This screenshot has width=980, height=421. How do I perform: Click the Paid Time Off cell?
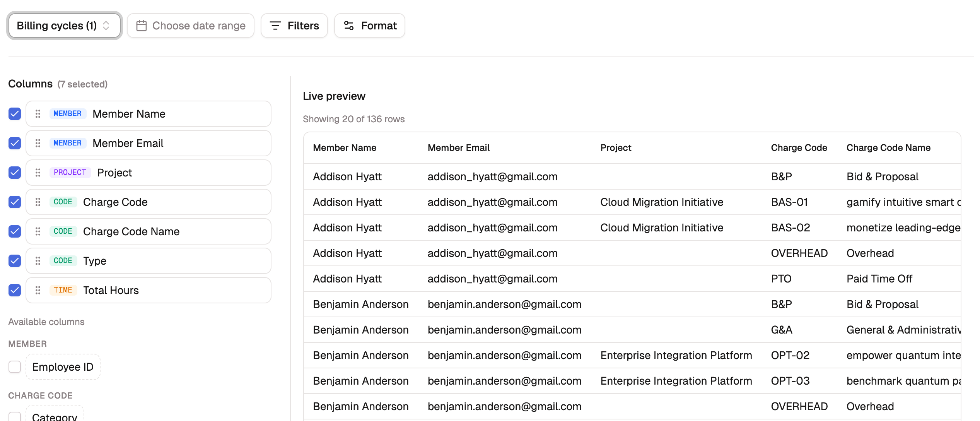[879, 279]
